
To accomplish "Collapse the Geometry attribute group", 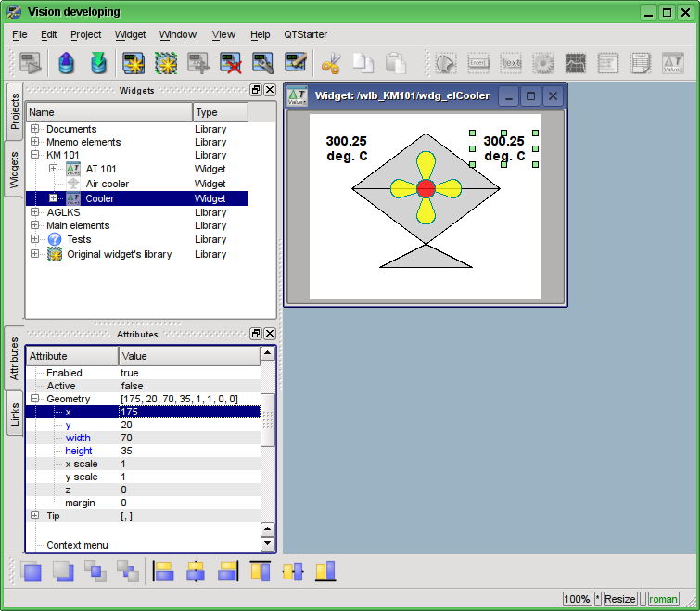I will tap(35, 399).
